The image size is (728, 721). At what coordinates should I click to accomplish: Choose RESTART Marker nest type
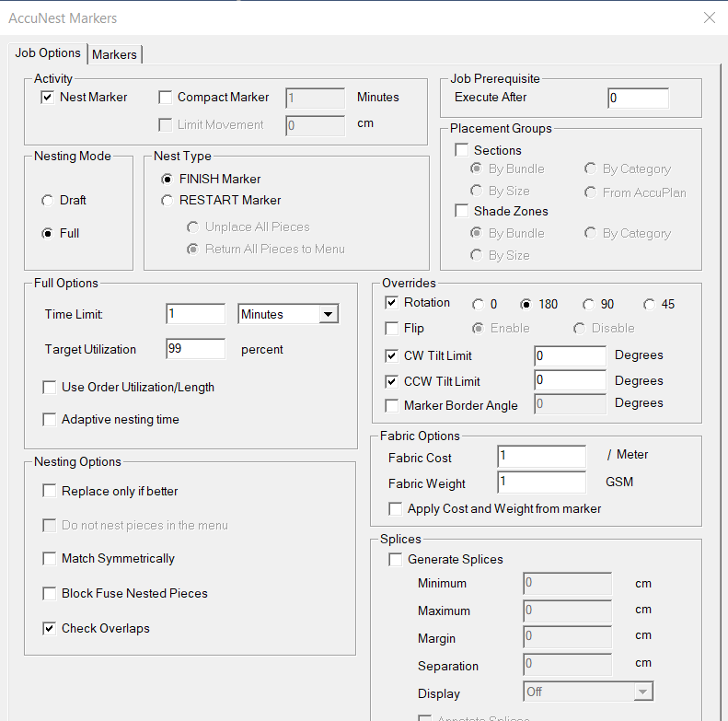click(x=168, y=200)
